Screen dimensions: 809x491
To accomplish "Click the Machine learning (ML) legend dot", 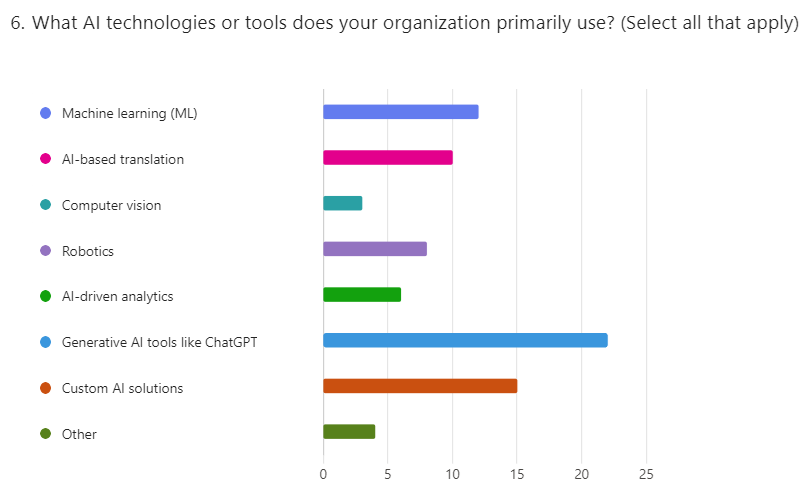I will point(45,113).
